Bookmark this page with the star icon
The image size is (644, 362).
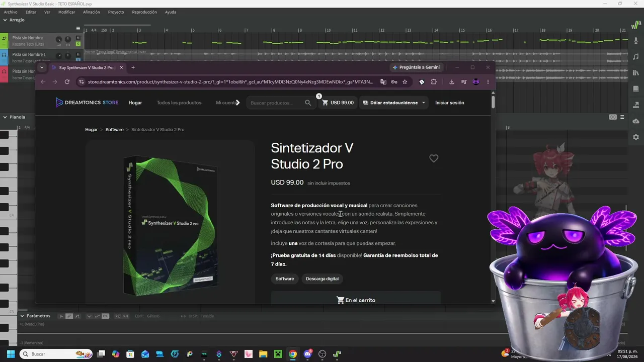click(x=405, y=82)
